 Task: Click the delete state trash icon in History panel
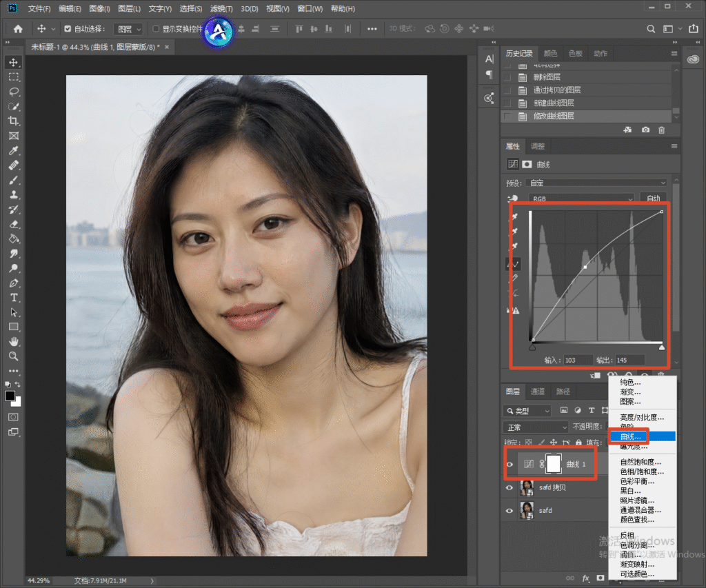coord(661,130)
